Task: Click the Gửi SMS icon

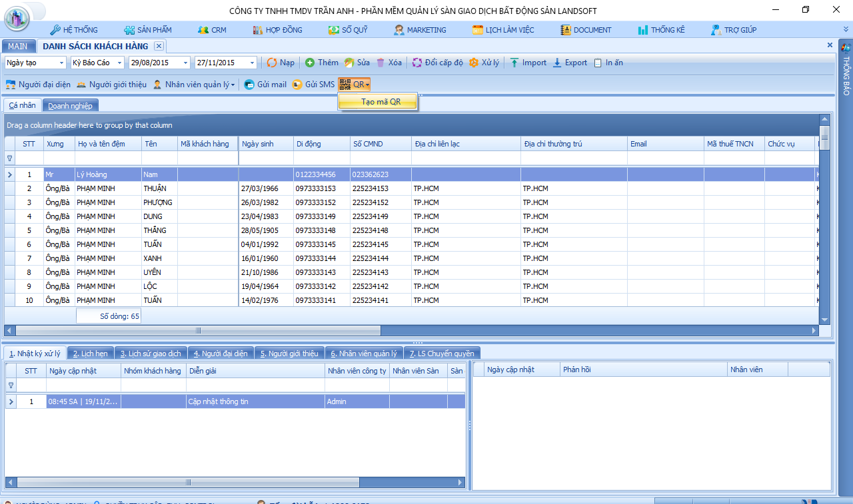Action: point(297,85)
